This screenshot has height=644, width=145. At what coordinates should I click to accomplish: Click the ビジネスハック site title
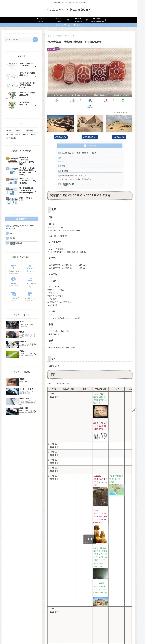click(68, 10)
